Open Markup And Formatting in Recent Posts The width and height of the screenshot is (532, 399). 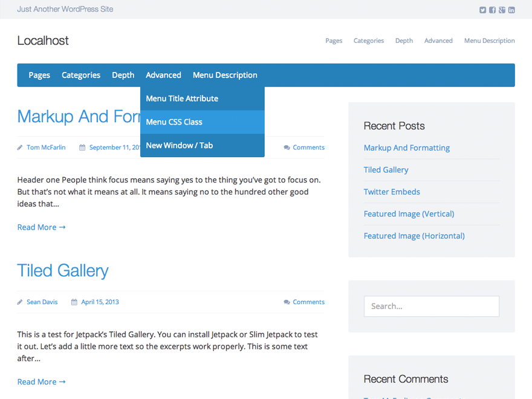click(407, 148)
